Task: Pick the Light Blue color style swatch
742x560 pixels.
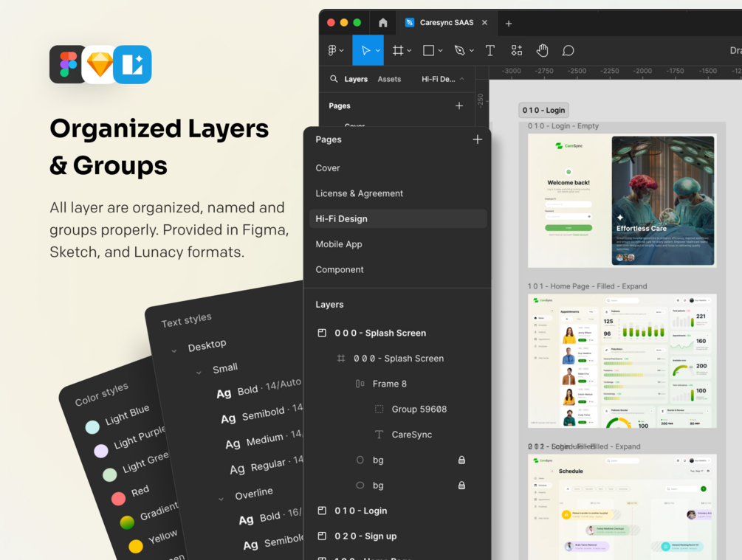Action: pos(92,427)
